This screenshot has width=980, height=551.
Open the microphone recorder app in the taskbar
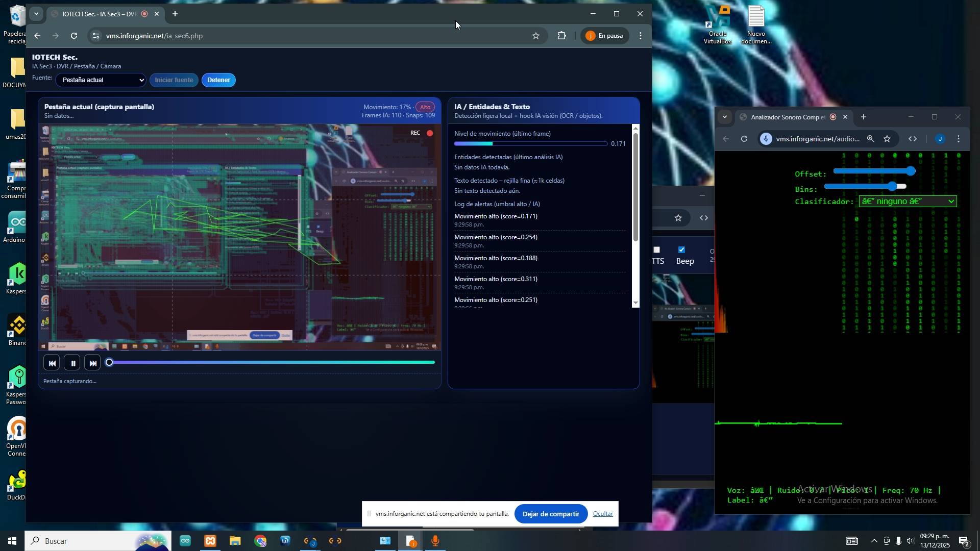click(x=435, y=541)
